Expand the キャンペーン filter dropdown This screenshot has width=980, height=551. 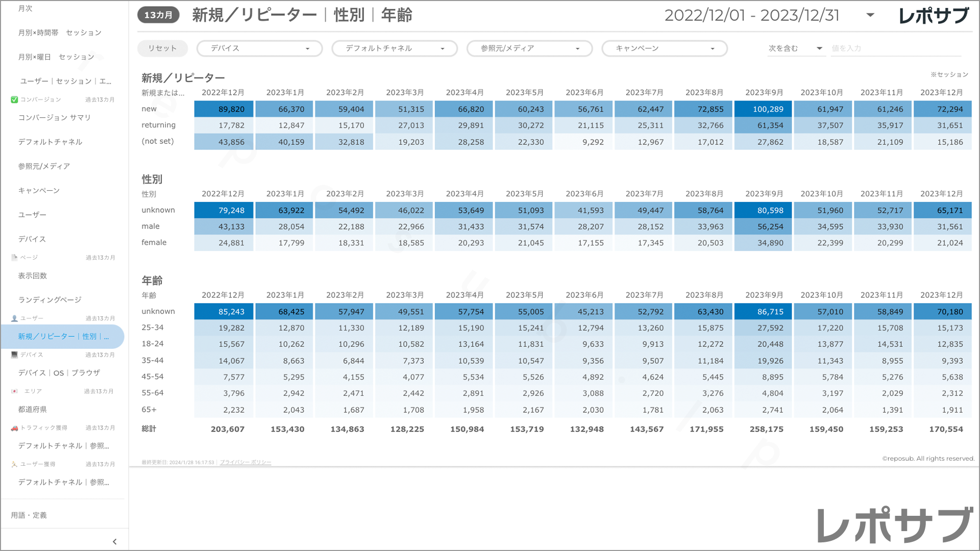coord(664,48)
